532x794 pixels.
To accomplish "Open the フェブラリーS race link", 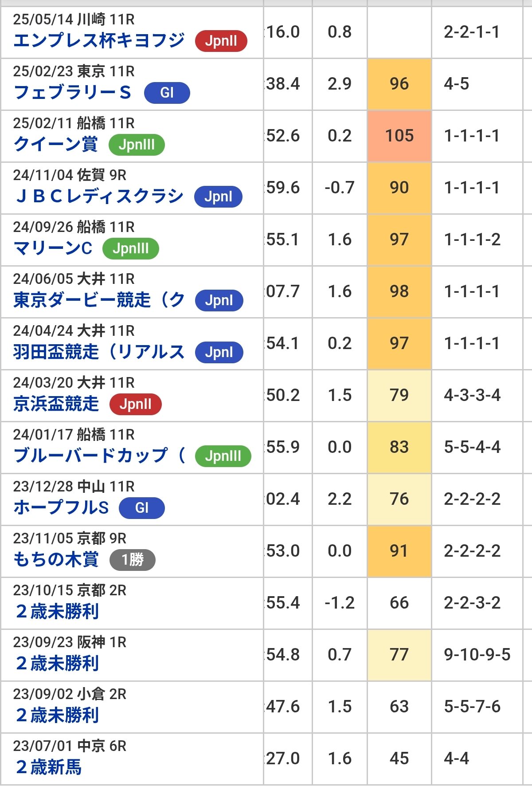I will coord(73,93).
